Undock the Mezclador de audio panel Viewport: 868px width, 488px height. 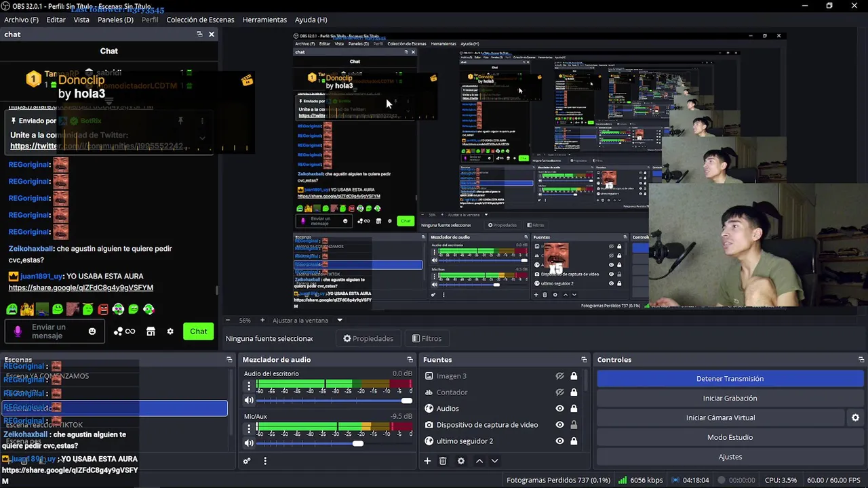[x=410, y=360]
